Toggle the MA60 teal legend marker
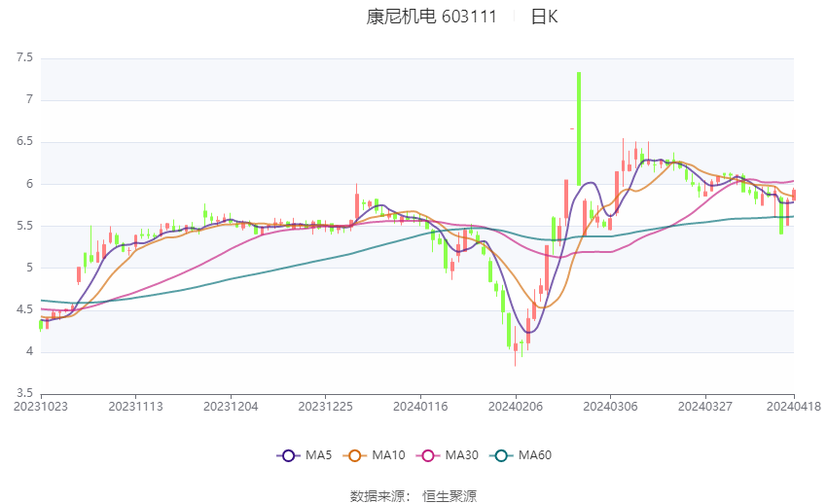This screenshot has height=504, width=827. pyautogui.click(x=500, y=454)
